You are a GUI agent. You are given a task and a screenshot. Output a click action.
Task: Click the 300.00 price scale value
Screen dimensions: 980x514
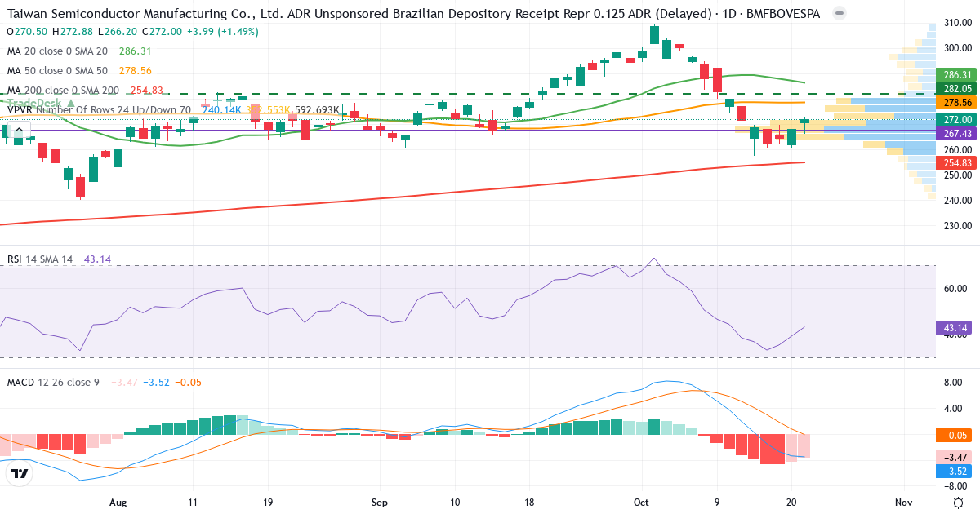coord(956,48)
